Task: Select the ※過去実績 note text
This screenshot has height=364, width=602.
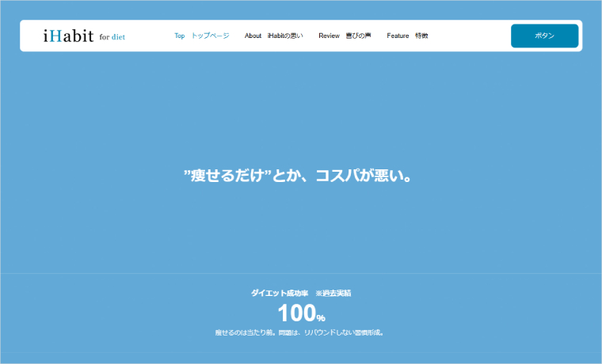Action: (x=333, y=293)
